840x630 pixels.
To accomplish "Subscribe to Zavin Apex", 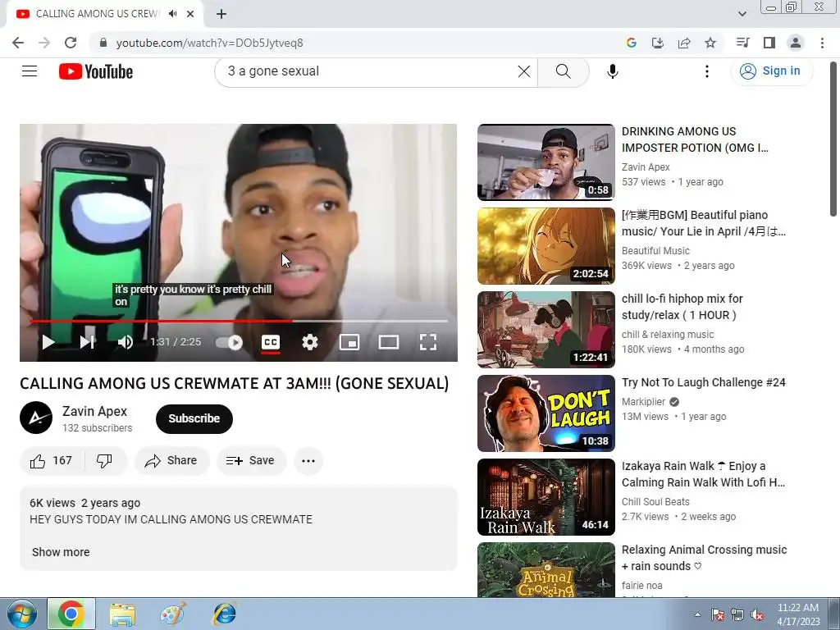I will [x=194, y=418].
